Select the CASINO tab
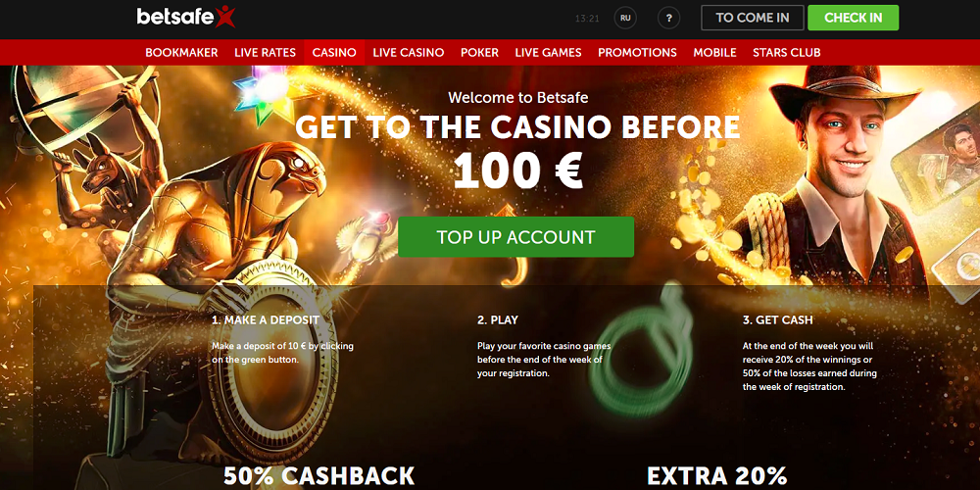Viewport: 980px width, 490px height. (x=334, y=53)
